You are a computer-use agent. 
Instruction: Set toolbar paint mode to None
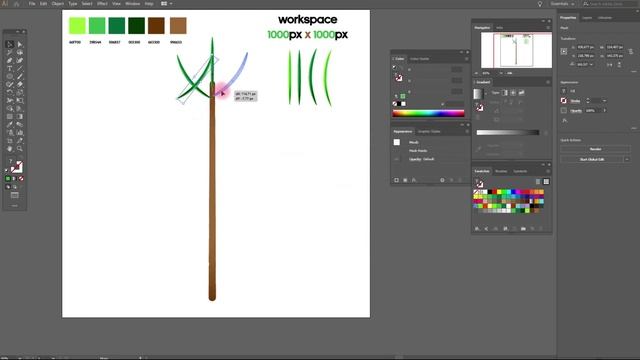coord(21,179)
